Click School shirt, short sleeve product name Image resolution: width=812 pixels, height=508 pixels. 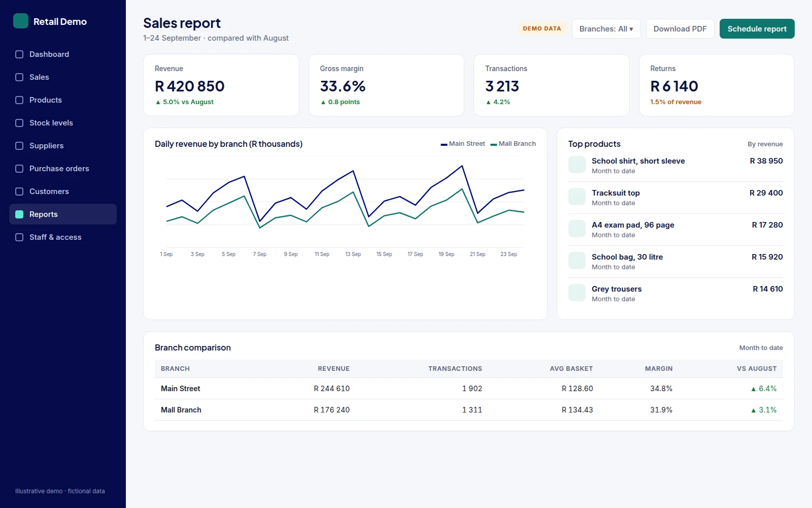638,161
